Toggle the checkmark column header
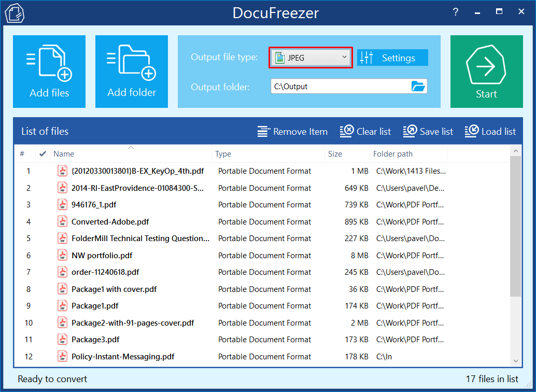This screenshot has width=536, height=392. [43, 154]
